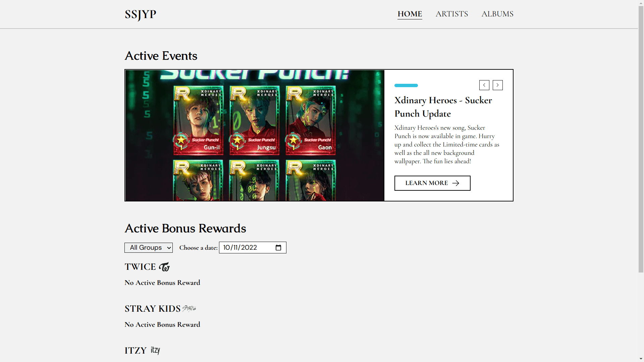Show next event with right chevron
Viewport: 644px width, 362px height.
click(497, 85)
